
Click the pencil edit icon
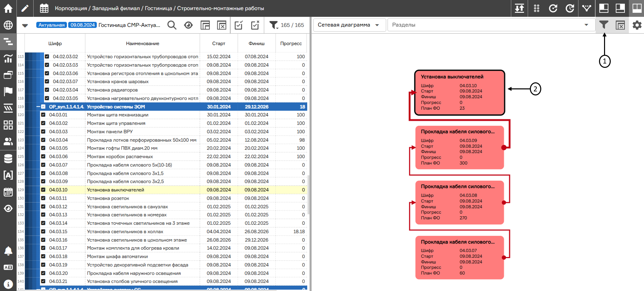[x=25, y=8]
